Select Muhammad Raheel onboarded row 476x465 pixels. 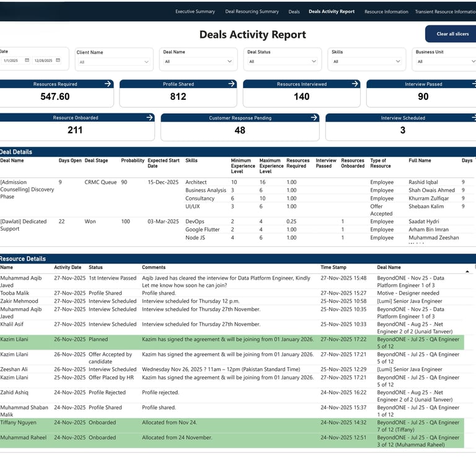[x=232, y=441]
